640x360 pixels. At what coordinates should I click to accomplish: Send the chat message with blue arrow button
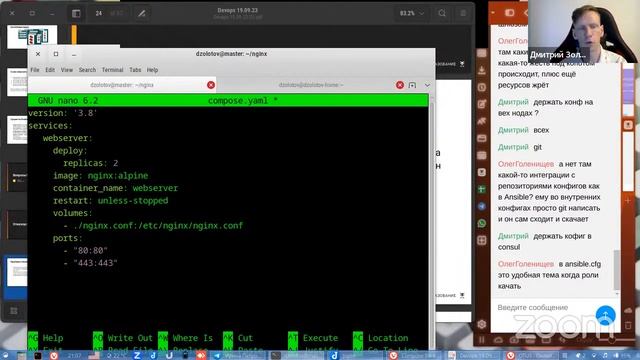point(605,315)
